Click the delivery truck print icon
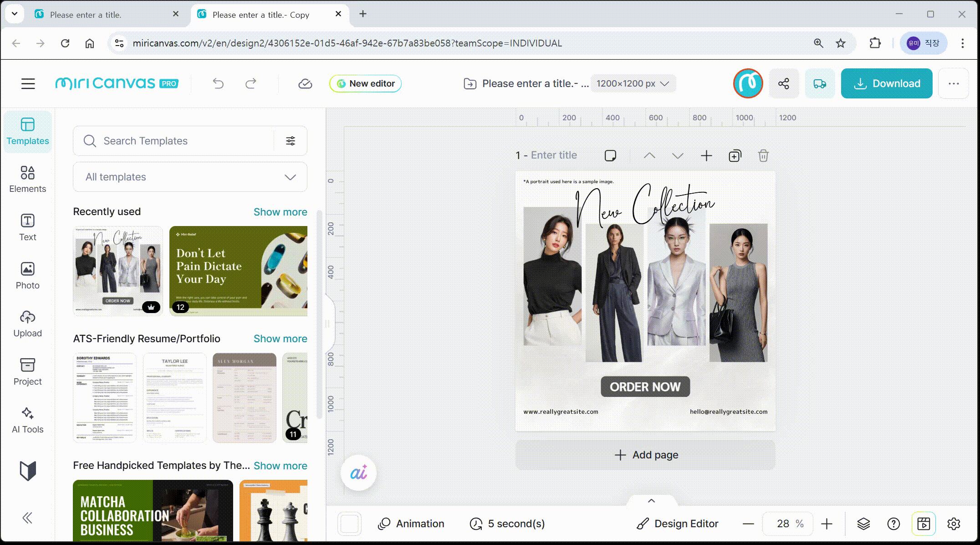 [x=819, y=83]
